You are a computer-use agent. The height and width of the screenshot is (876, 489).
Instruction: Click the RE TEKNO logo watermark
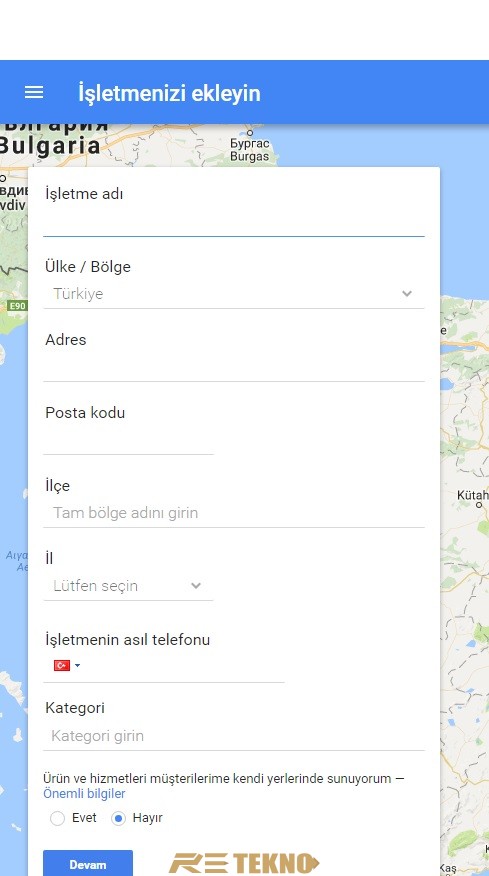[243, 863]
